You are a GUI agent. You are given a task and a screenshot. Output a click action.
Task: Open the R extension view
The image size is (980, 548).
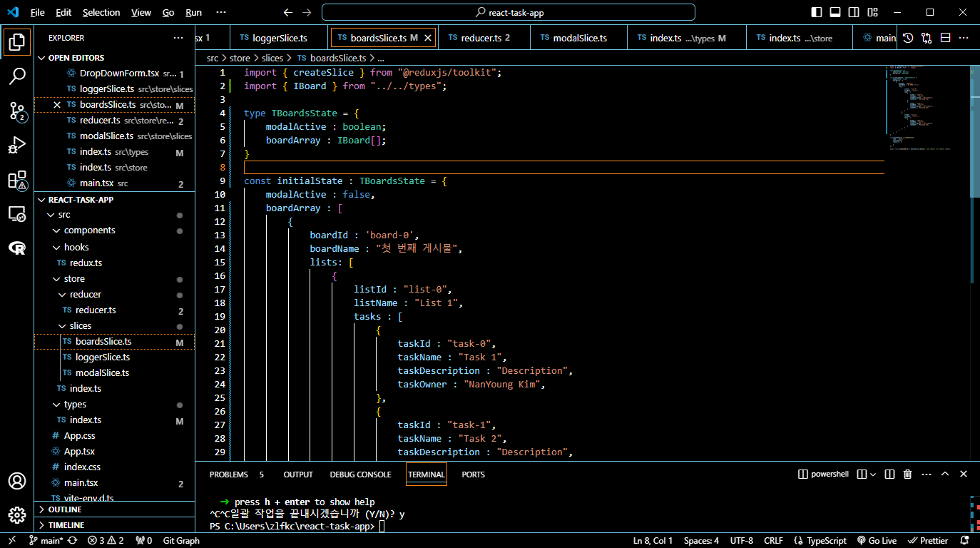tap(17, 248)
